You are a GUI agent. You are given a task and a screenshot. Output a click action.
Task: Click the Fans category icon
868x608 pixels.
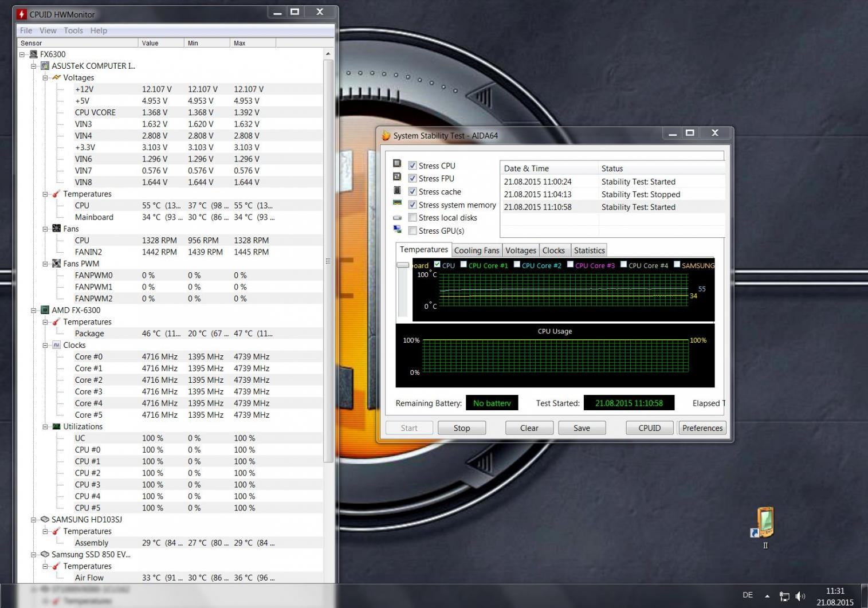point(56,229)
